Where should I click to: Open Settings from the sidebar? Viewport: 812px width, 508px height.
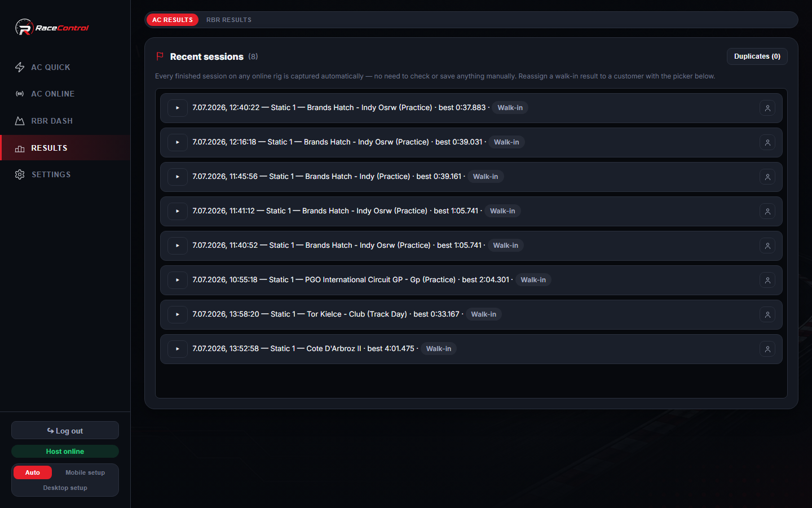pos(65,174)
